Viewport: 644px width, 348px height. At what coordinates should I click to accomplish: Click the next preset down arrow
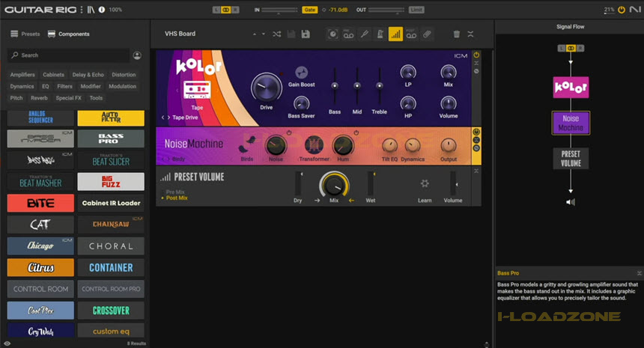pos(264,34)
